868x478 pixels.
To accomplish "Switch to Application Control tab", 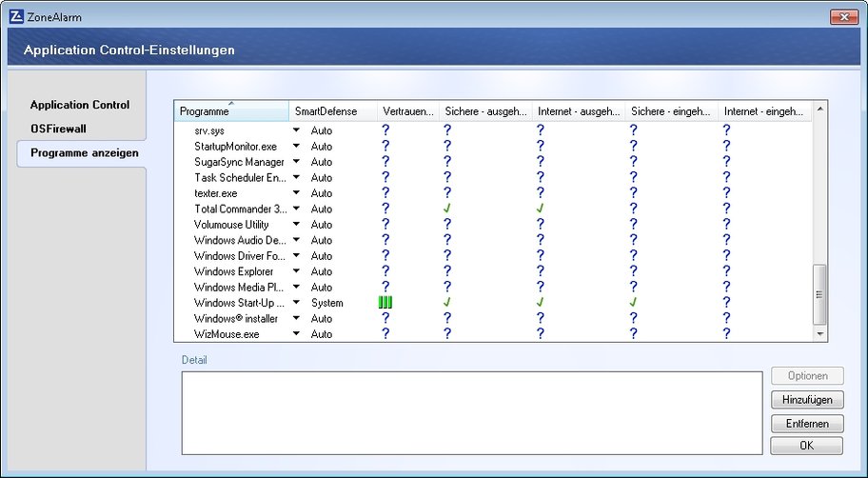I will point(80,105).
